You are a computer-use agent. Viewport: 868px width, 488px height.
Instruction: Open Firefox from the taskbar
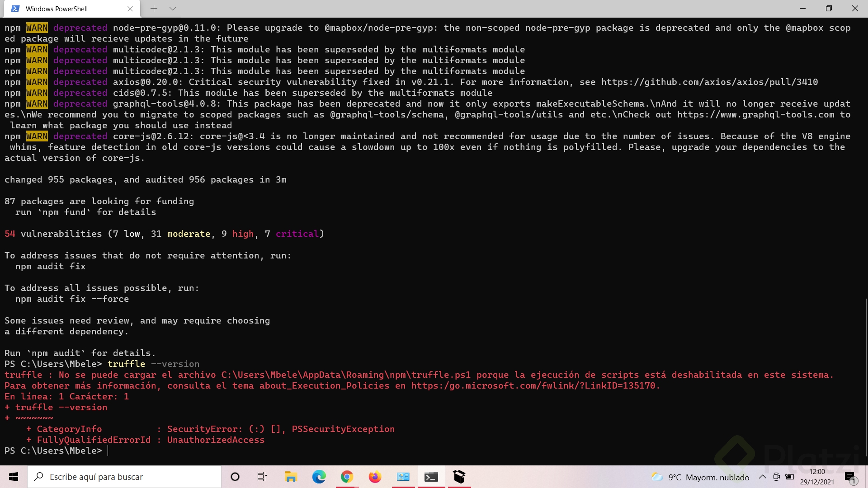375,477
